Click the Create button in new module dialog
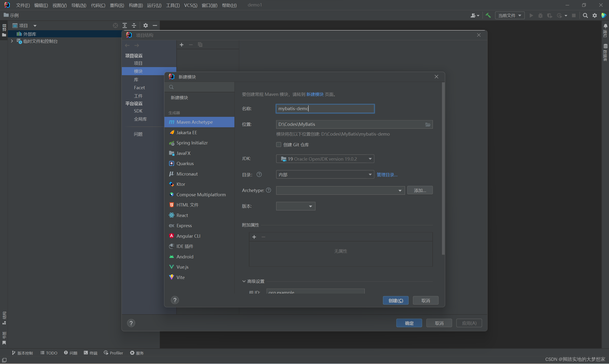609x364 pixels. click(x=395, y=300)
